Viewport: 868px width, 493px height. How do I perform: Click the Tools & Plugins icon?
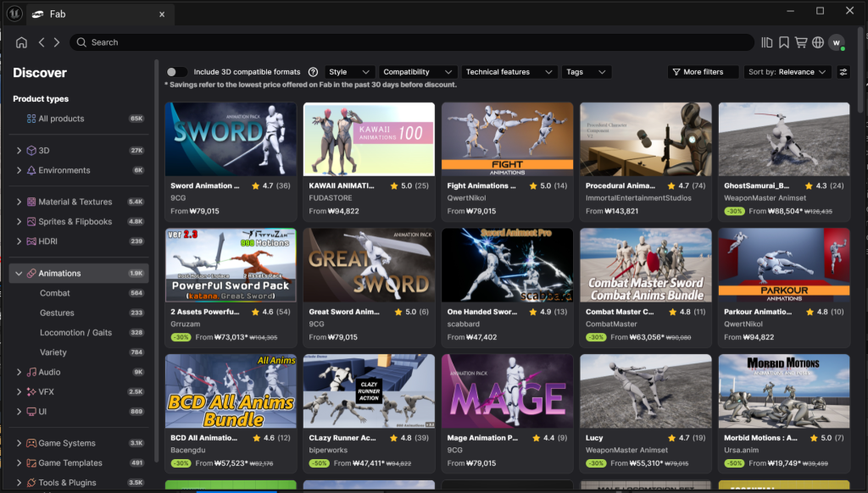[31, 483]
